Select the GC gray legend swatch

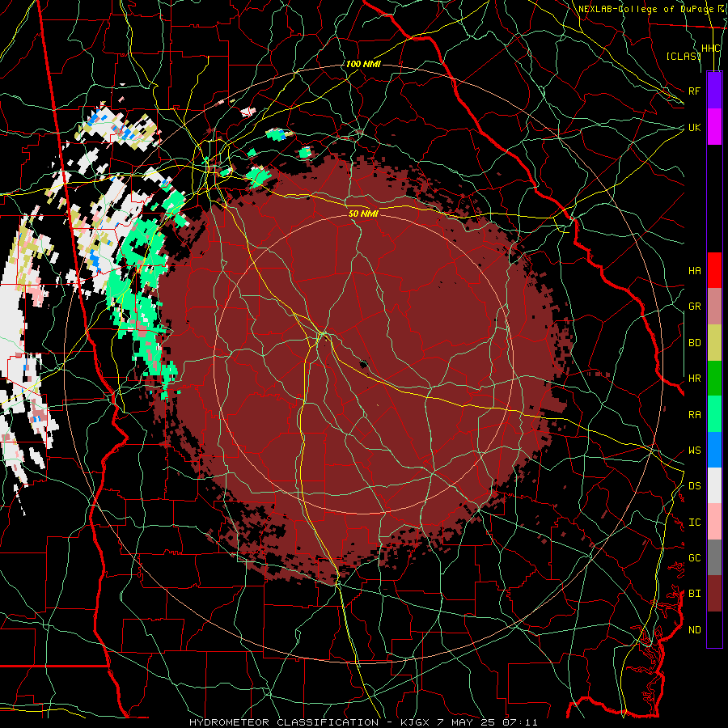point(714,557)
